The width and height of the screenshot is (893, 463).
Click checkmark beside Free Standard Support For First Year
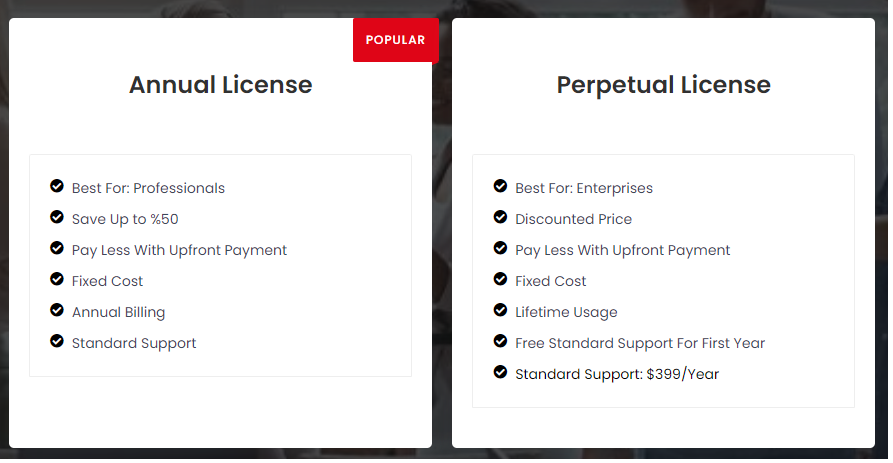click(500, 341)
